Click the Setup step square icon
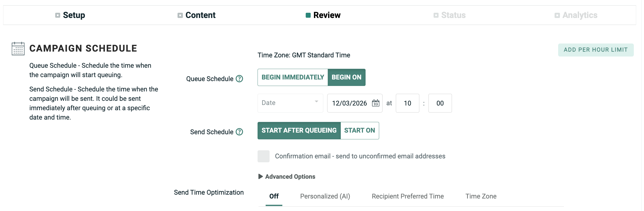The image size is (644, 211). [x=58, y=15]
